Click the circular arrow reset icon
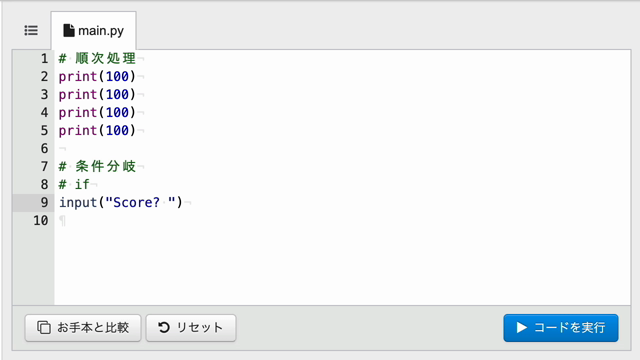640x360 pixels. (164, 327)
